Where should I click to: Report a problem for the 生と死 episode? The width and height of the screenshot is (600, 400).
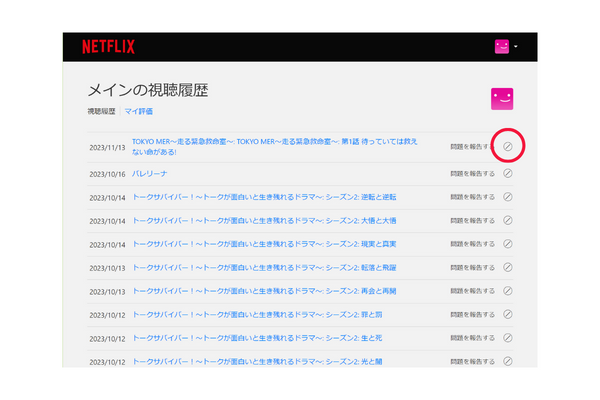click(472, 338)
